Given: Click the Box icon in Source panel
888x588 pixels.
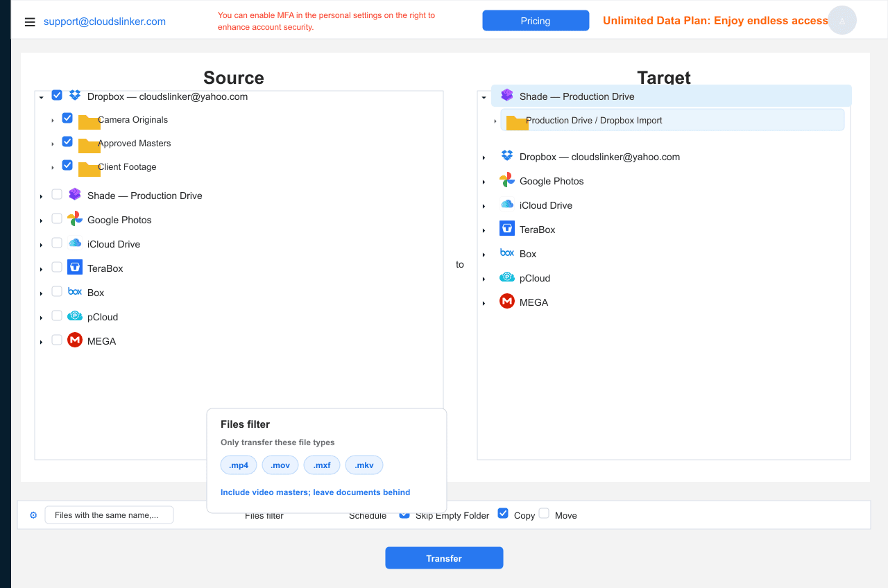Looking at the screenshot, I should 75,292.
